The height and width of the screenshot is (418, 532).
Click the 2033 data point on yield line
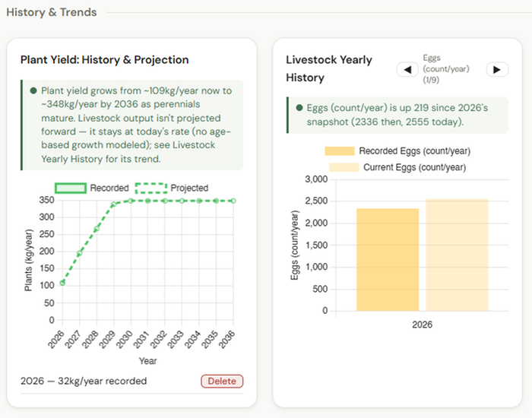tap(182, 201)
